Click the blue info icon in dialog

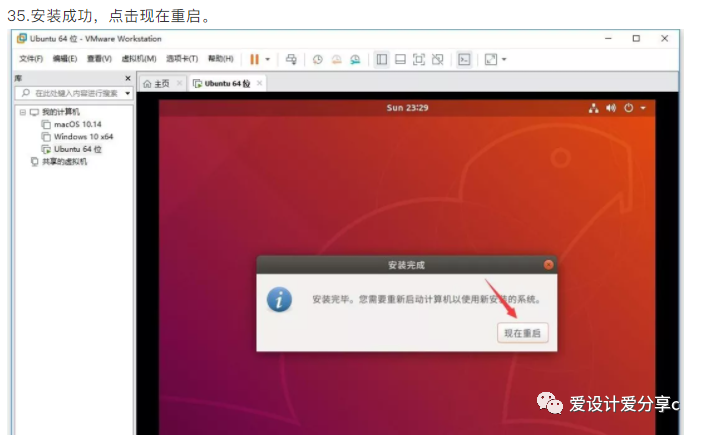[279, 300]
